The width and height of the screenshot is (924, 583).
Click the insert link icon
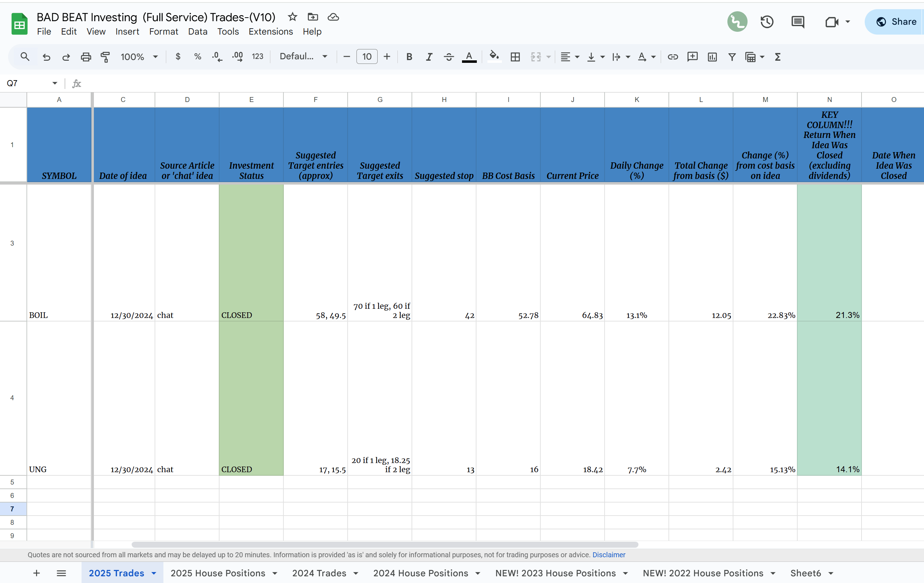pyautogui.click(x=673, y=57)
